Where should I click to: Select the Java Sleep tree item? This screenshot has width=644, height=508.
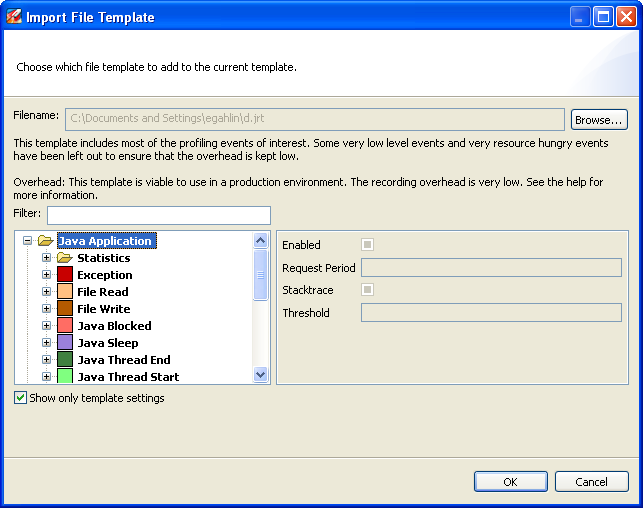[x=108, y=342]
